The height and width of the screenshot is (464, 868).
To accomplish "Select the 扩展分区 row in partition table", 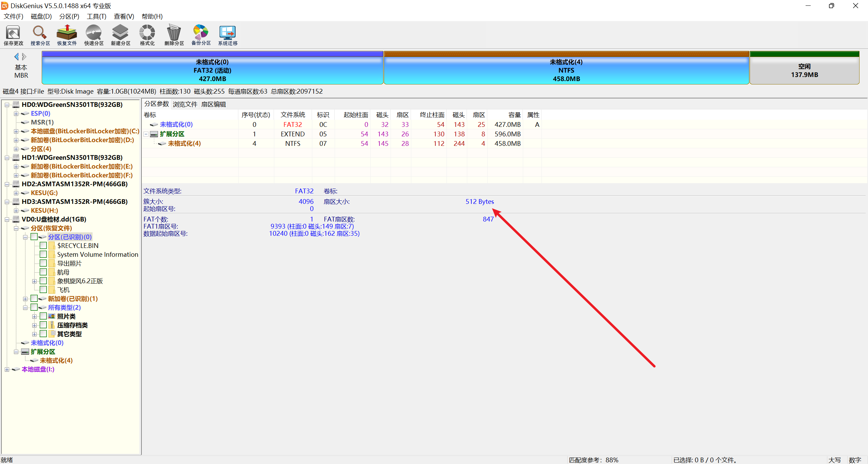I will coord(172,134).
